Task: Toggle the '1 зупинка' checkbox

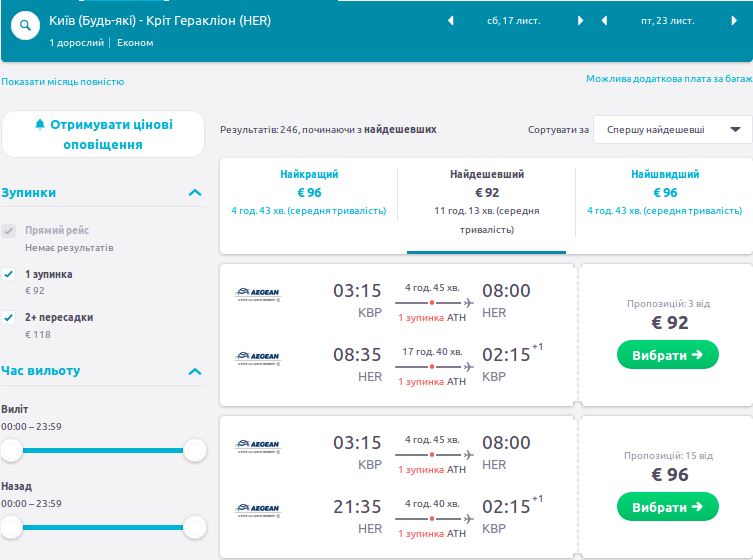Action: pyautogui.click(x=9, y=274)
